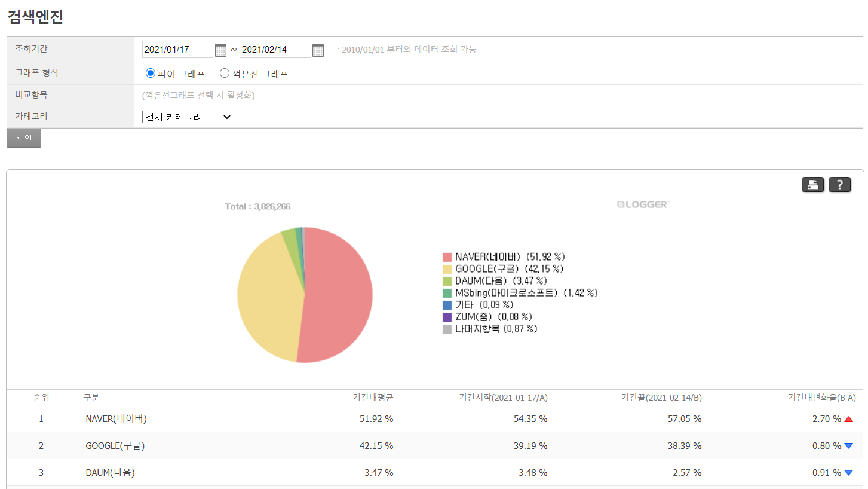Click the 기간끝(2021-02-14/B) column header
This screenshot has height=489, width=868.
[661, 398]
